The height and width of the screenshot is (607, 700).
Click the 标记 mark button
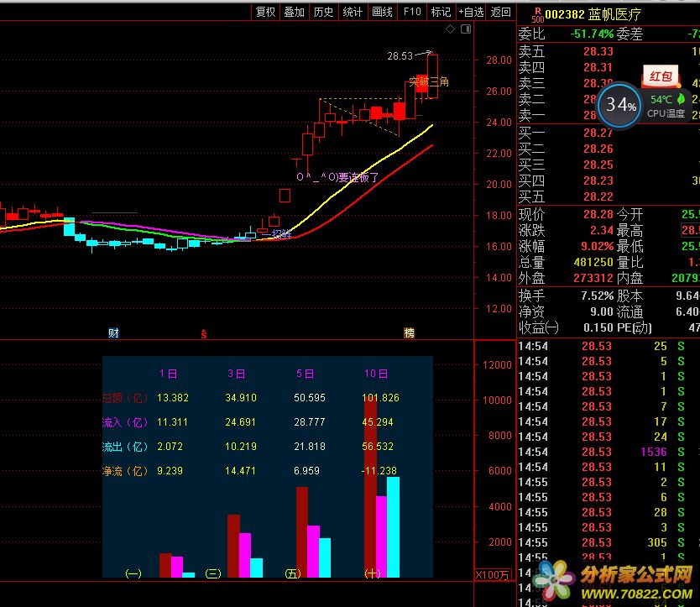coord(441,12)
